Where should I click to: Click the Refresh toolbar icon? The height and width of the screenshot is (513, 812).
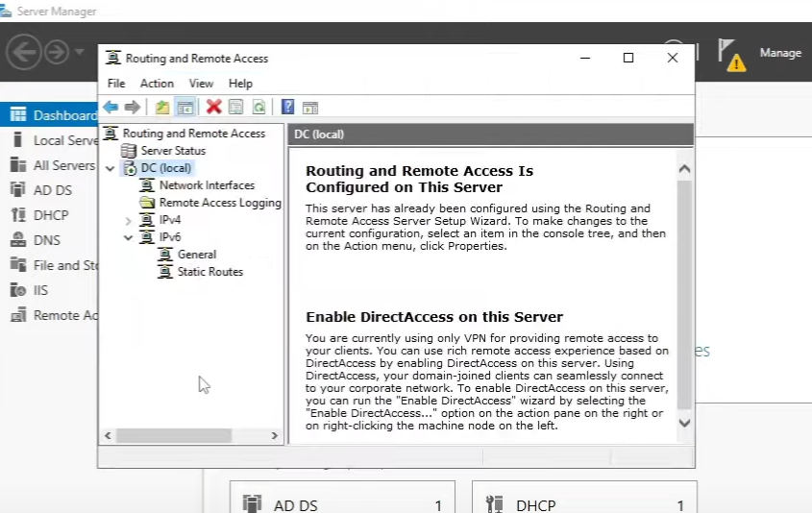tap(258, 108)
